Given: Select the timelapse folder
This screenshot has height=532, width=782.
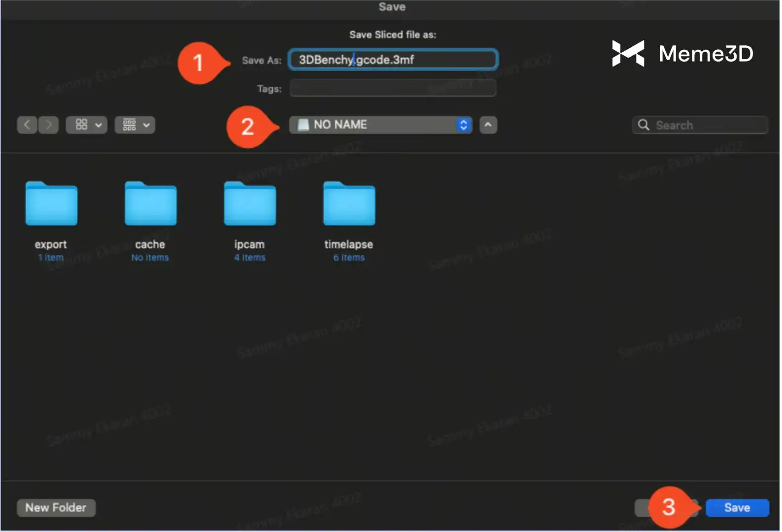Looking at the screenshot, I should coord(349,204).
